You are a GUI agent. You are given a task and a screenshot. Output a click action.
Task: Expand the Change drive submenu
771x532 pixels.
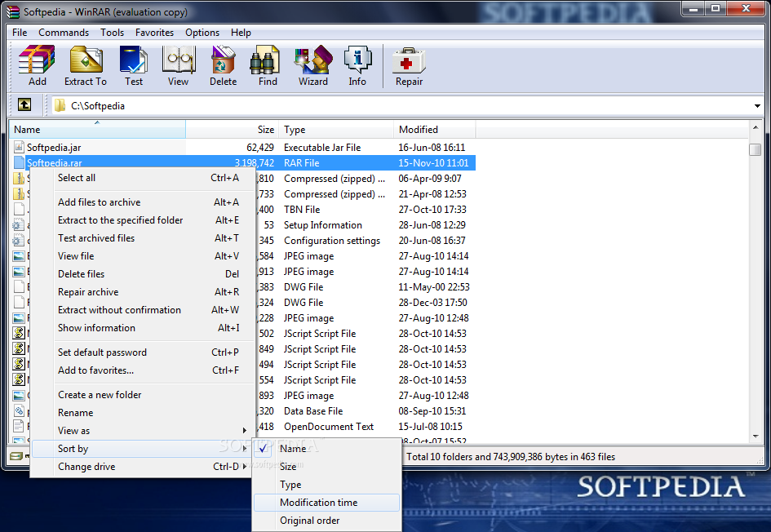(x=245, y=467)
